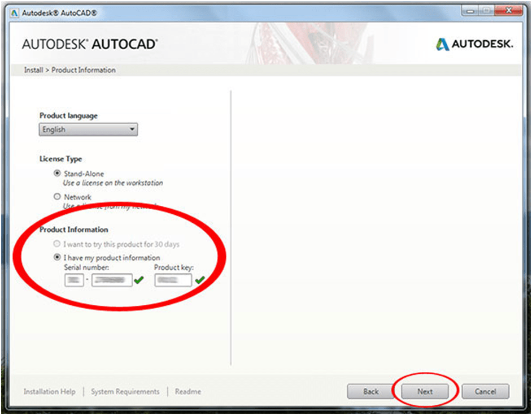532x415 pixels.
Task: Click the Product Information breadcrumb label
Action: 84,70
